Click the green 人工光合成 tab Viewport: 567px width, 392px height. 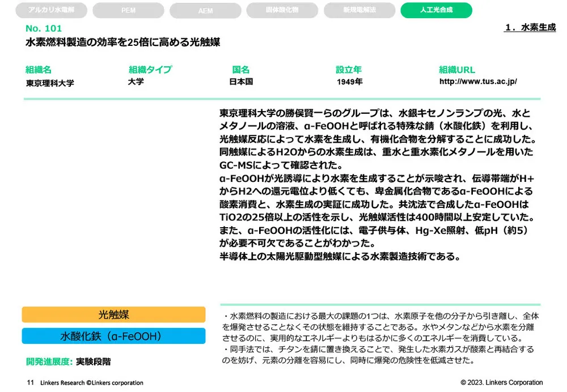tap(437, 10)
